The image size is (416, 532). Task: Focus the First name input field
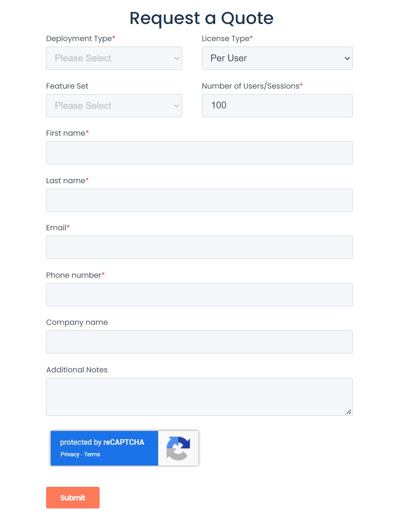pyautogui.click(x=199, y=153)
